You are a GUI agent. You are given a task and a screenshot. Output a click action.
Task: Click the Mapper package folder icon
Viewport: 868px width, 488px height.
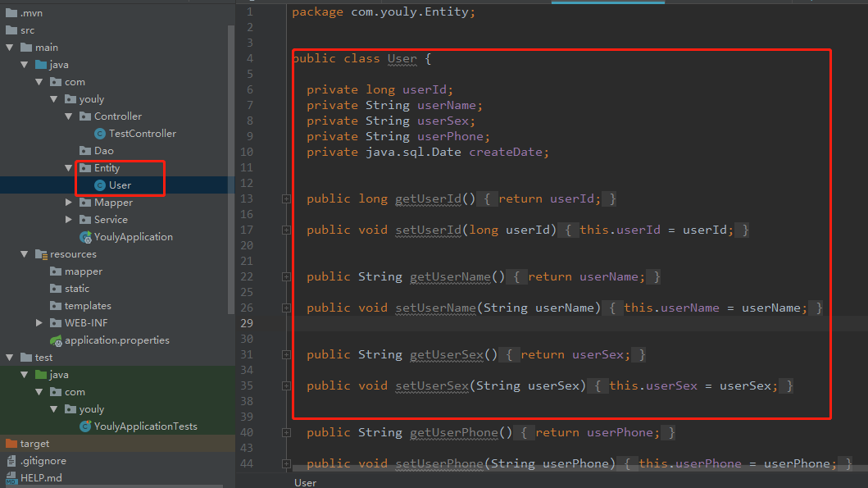pos(85,203)
